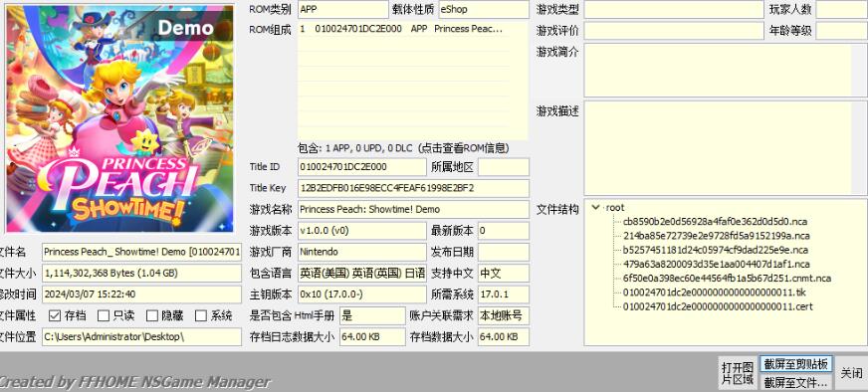Image resolution: width=868 pixels, height=392 pixels.
Task: Click the 年龄等级 empty field
Action: 841,31
